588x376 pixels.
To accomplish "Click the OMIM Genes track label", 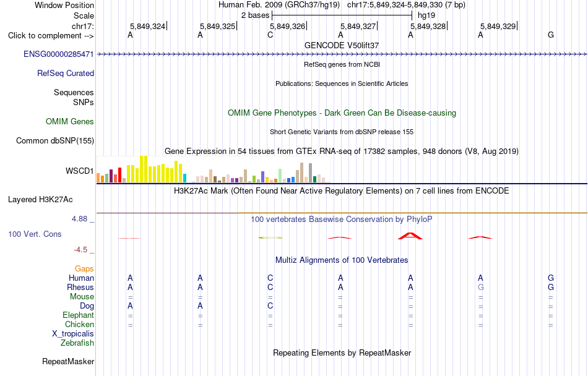I will (x=70, y=122).
